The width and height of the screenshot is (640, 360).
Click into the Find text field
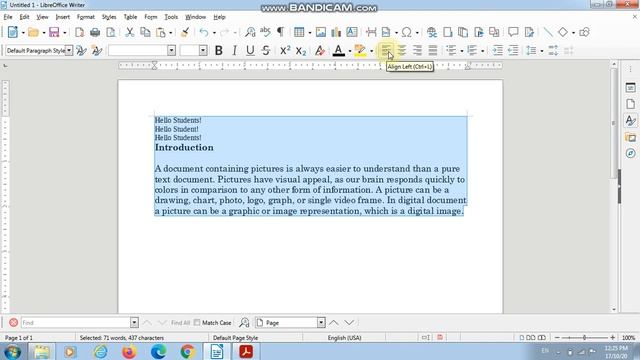click(x=76, y=322)
